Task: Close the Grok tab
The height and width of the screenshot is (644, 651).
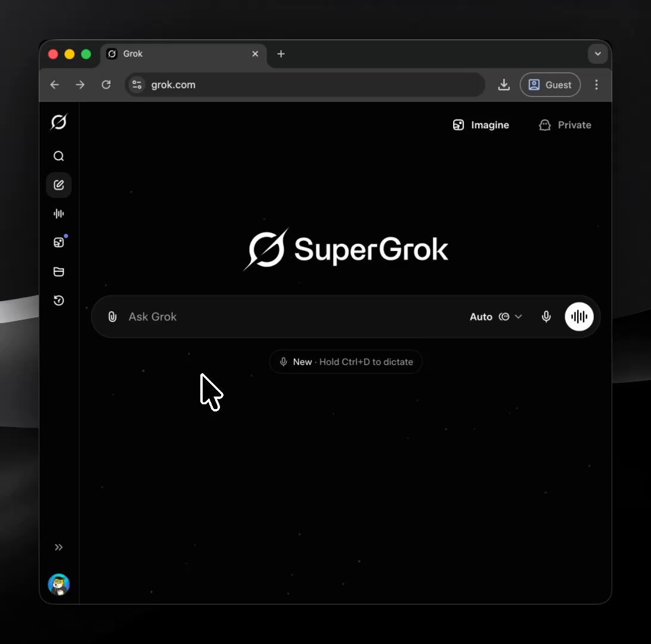Action: point(255,54)
